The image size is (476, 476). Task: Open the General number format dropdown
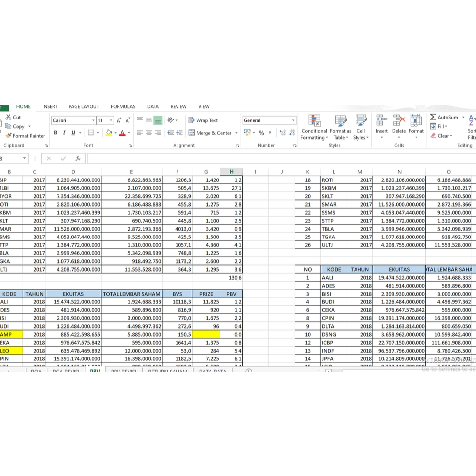click(x=293, y=120)
